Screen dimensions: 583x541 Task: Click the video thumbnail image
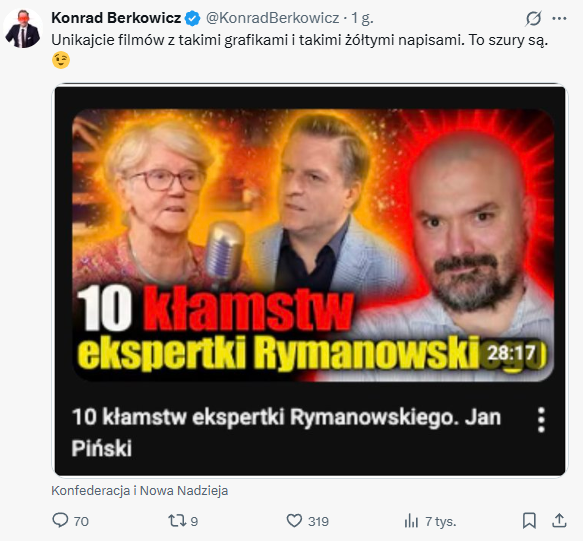coord(312,245)
